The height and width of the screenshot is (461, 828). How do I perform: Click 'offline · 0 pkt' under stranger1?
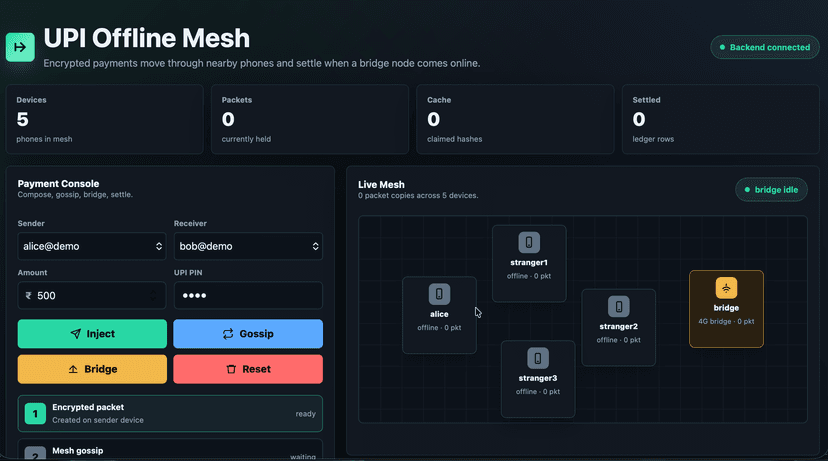pyautogui.click(x=529, y=276)
